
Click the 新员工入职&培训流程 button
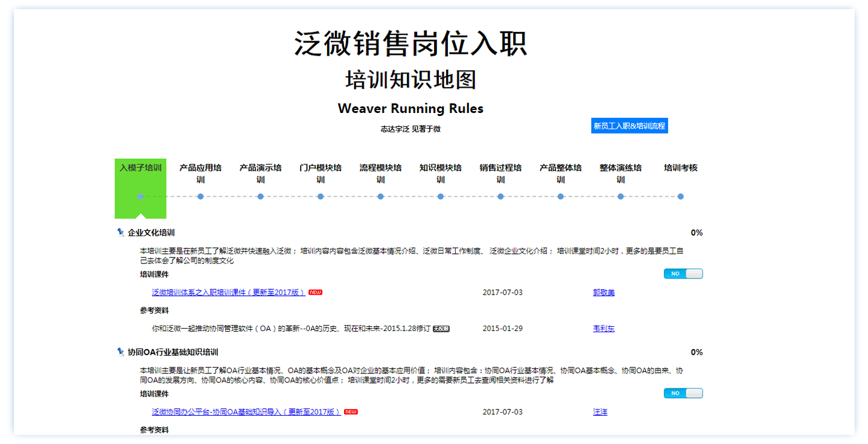point(630,126)
